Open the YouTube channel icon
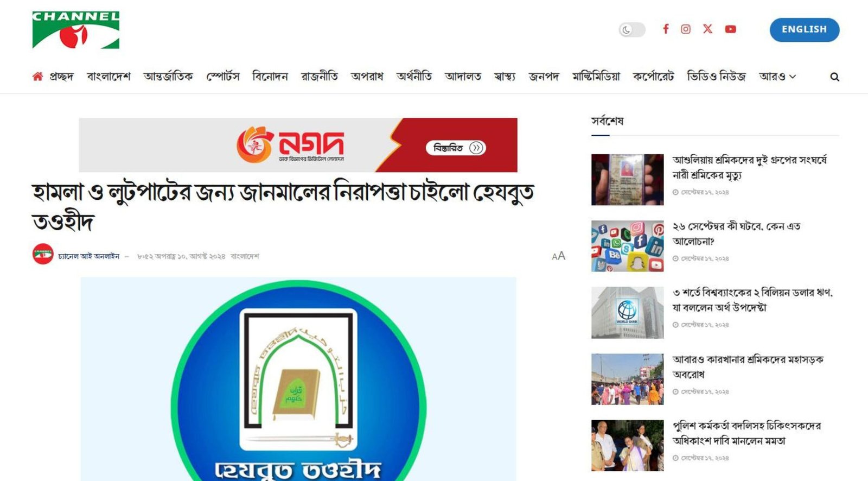Viewport: 868px width, 481px height. click(731, 29)
